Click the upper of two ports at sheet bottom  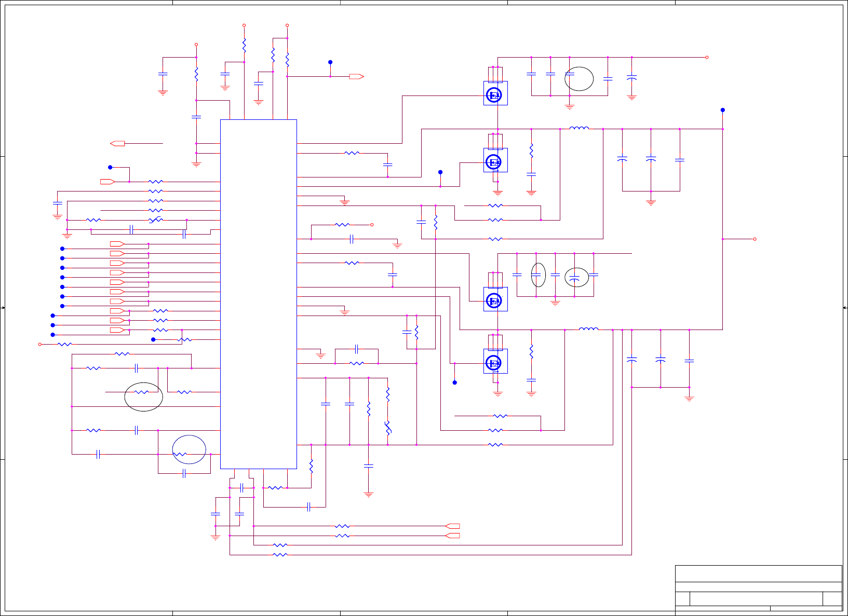tap(452, 526)
